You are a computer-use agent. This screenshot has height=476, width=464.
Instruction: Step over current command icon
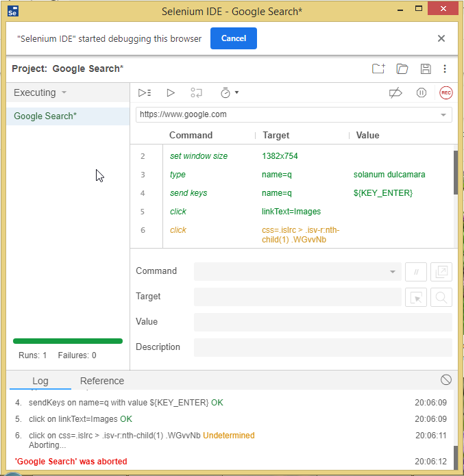[x=196, y=92]
